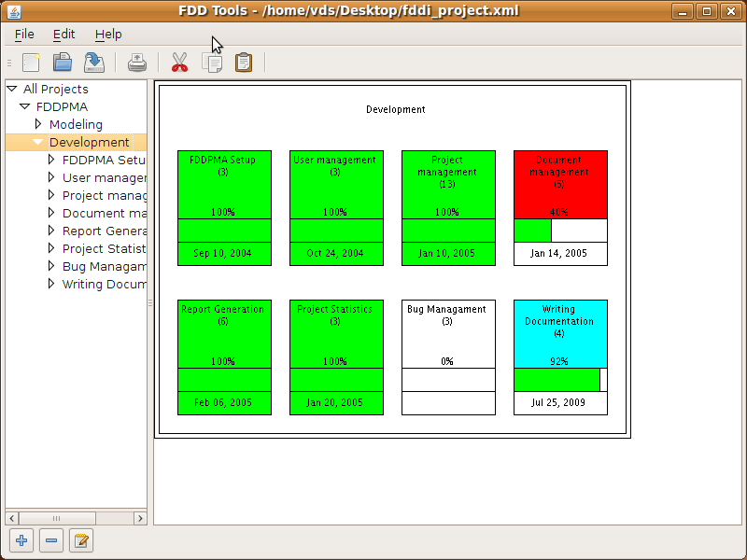Expand the Bug Managament tree node
Screen dimensions: 747x560
click(x=51, y=266)
